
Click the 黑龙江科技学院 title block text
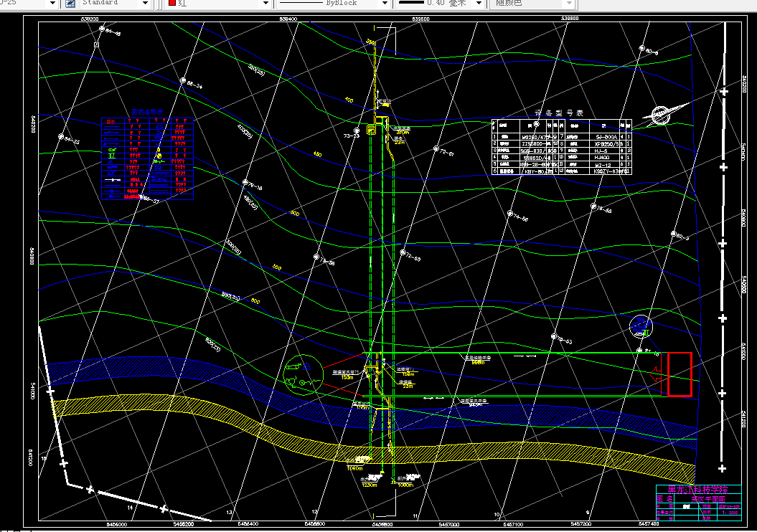pos(698,490)
